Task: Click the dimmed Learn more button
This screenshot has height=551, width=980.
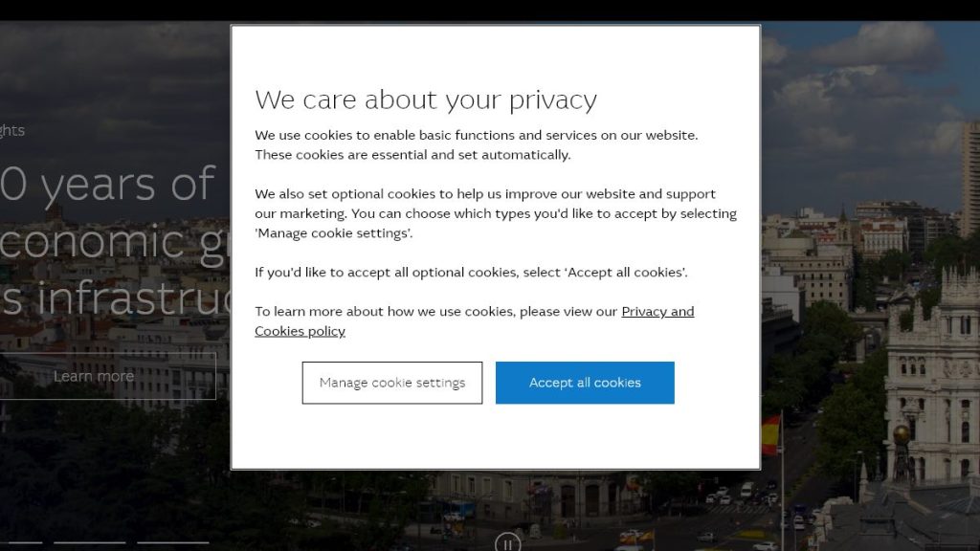Action: click(94, 376)
